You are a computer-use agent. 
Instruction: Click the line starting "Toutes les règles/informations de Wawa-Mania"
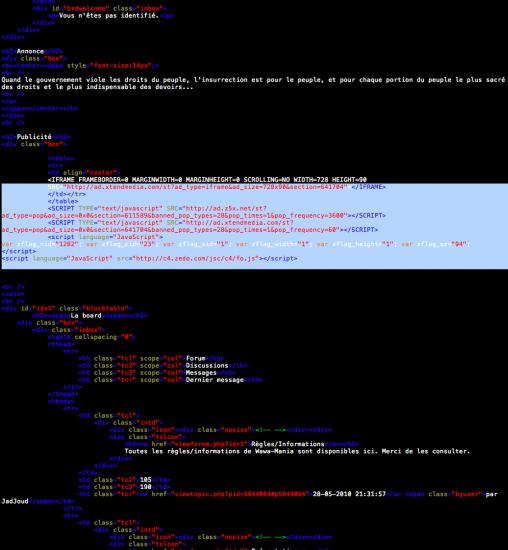tap(297, 451)
